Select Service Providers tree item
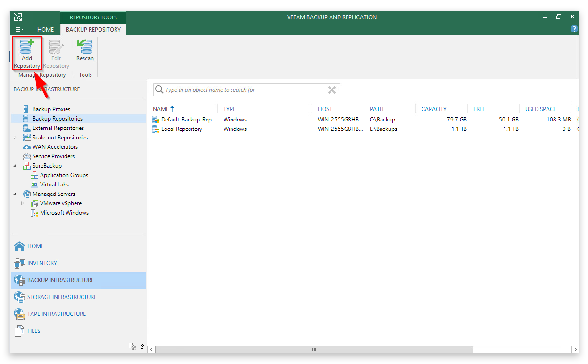 pos(53,156)
